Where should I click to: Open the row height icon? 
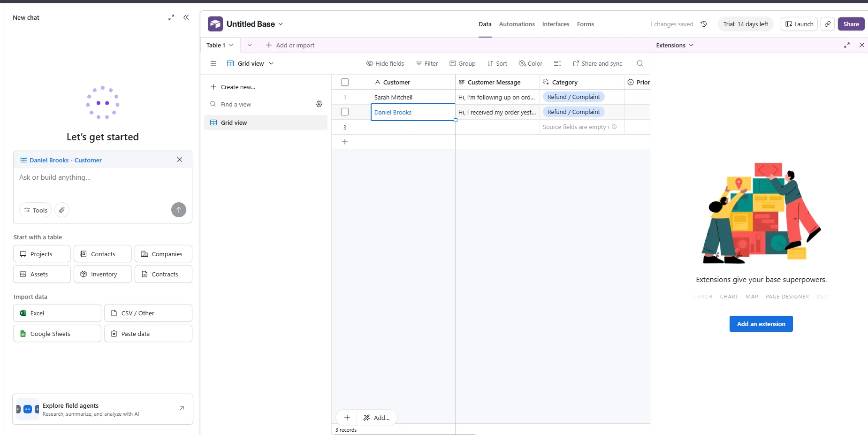tap(557, 63)
